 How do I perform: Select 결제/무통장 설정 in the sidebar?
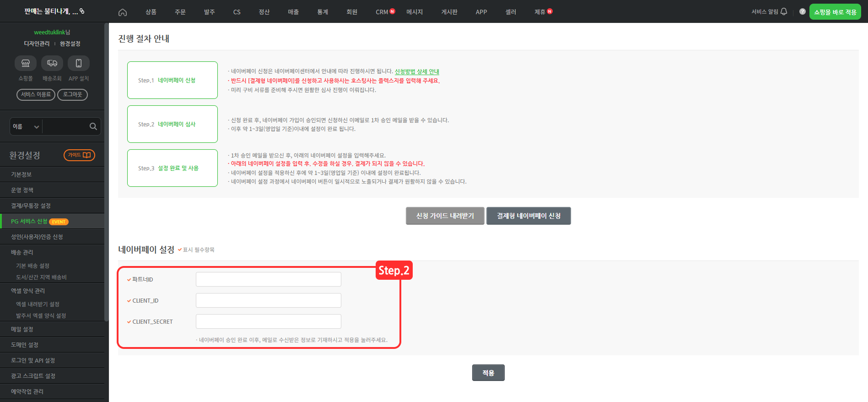52,206
